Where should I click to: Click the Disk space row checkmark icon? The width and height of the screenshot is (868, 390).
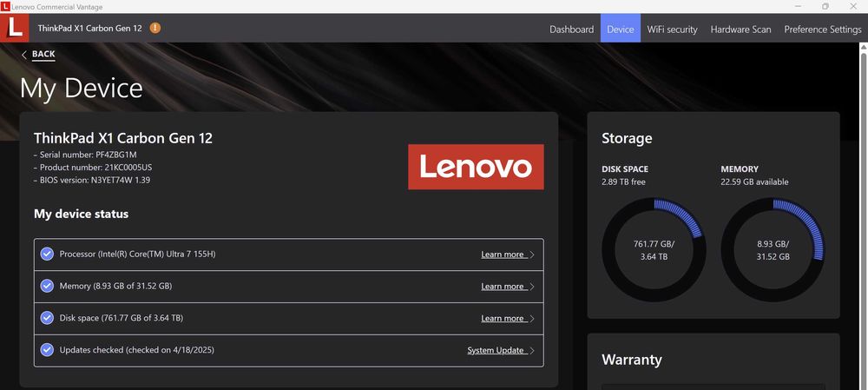tap(47, 318)
